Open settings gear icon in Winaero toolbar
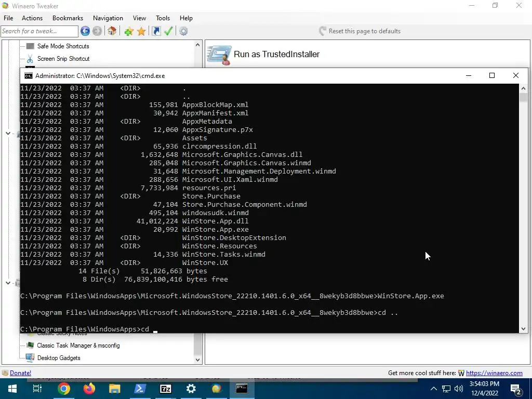Screen dimensions: 532x399 click(183, 31)
